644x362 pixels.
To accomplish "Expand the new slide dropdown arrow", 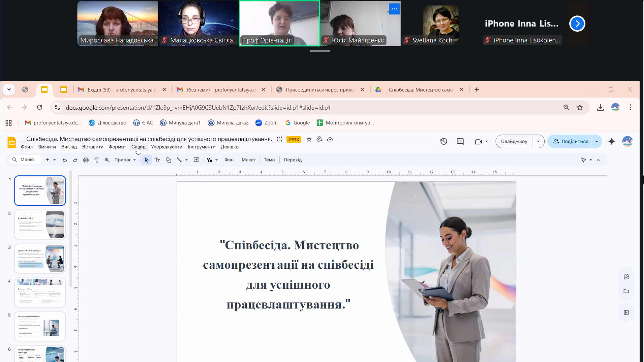I will (x=55, y=160).
